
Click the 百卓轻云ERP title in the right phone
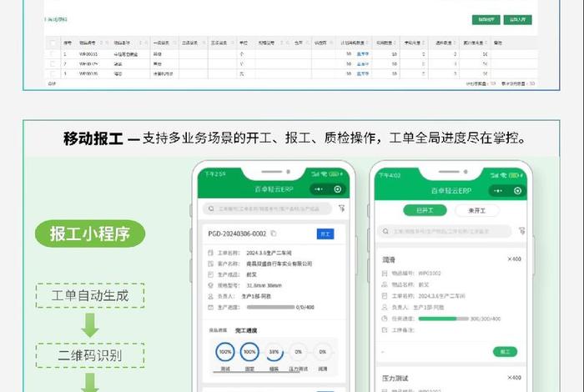(x=451, y=191)
